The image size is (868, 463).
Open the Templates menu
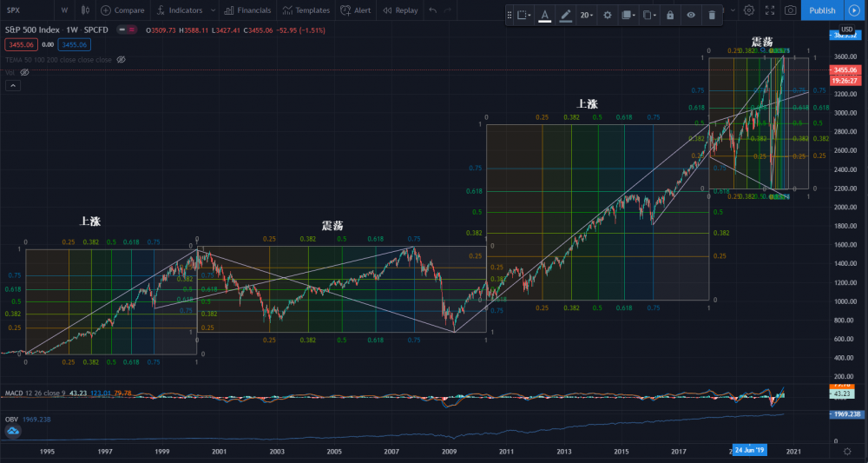306,10
